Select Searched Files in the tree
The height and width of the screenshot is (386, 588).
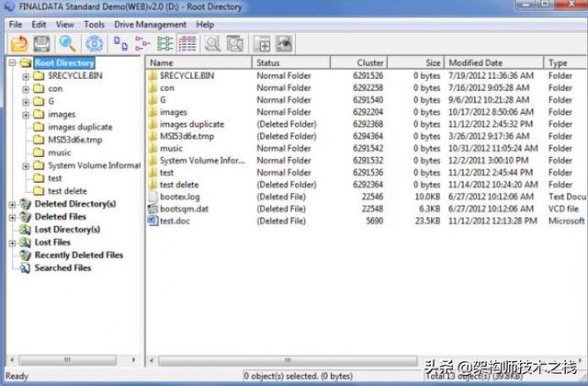[62, 267]
